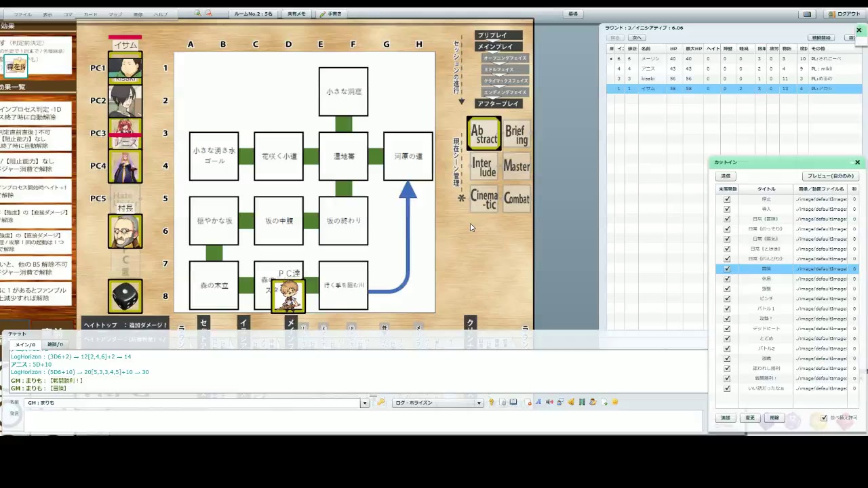The height and width of the screenshot is (488, 868).
Task: Open the 'GM：まりも' name dropdown
Action: click(x=364, y=403)
